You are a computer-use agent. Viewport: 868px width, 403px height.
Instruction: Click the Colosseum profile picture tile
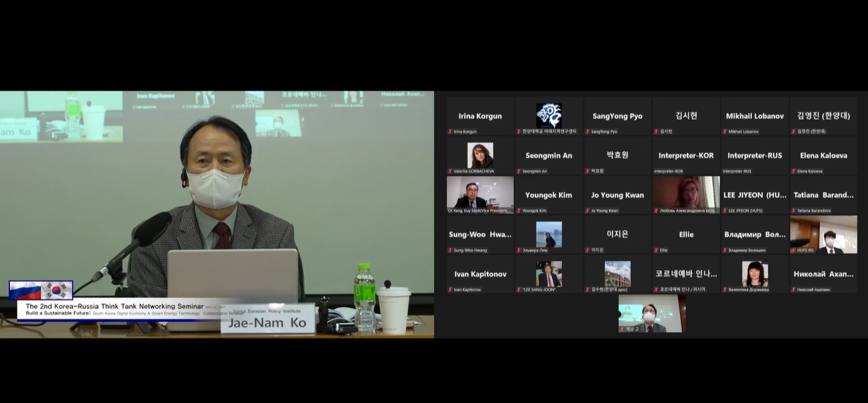click(x=617, y=273)
